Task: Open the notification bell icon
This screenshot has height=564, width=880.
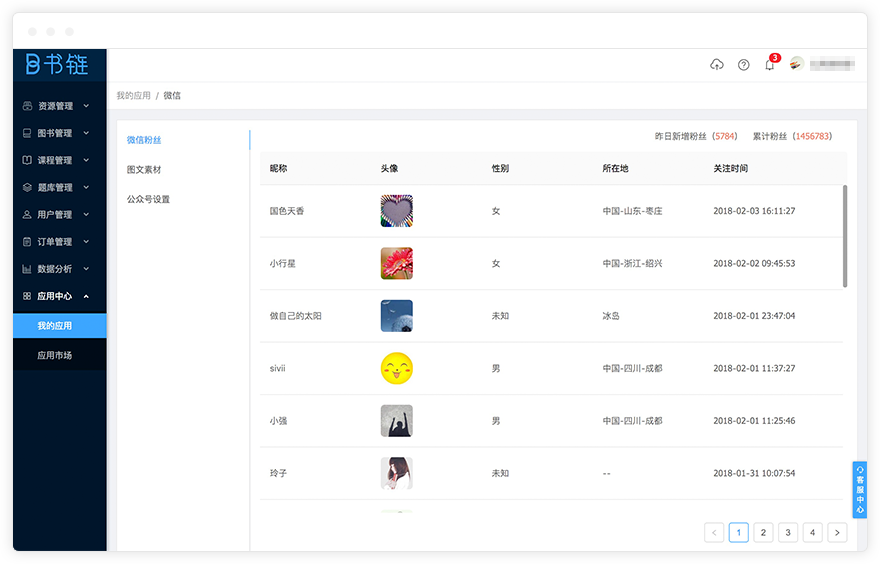Action: click(x=769, y=65)
